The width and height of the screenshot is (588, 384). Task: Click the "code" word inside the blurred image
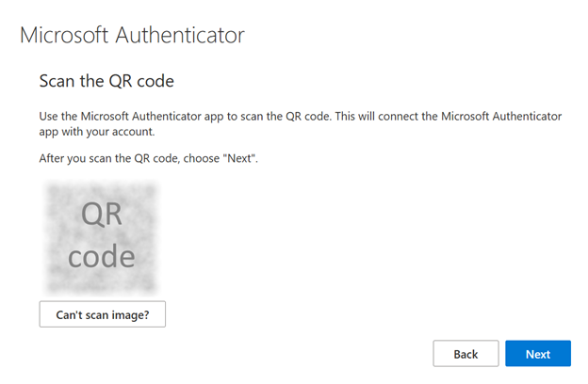pos(102,257)
